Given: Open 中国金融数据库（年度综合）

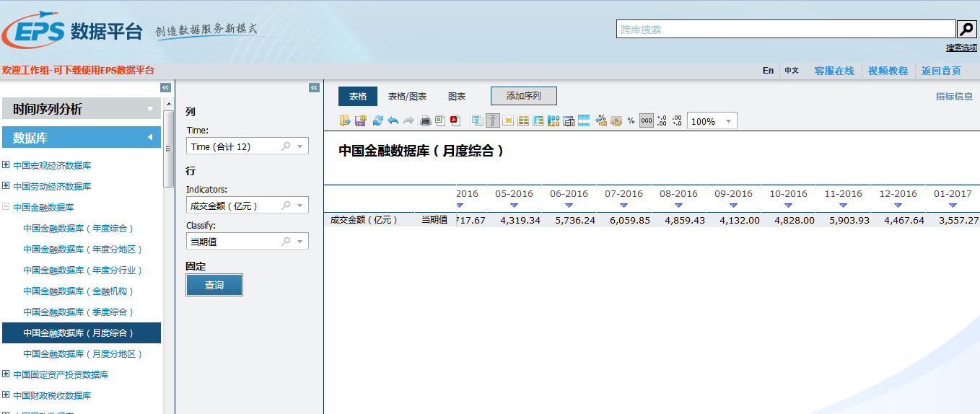Looking at the screenshot, I should (x=79, y=228).
